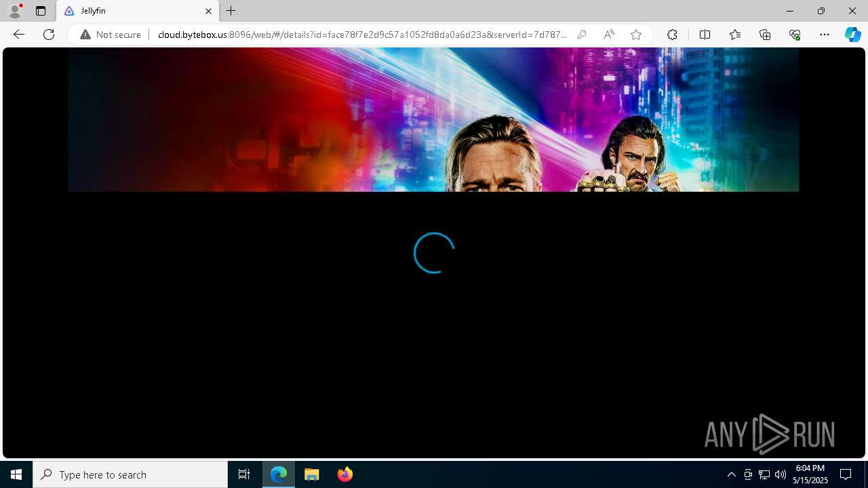Image resolution: width=868 pixels, height=488 pixels.
Task: Open saved password key icon
Action: (x=582, y=35)
